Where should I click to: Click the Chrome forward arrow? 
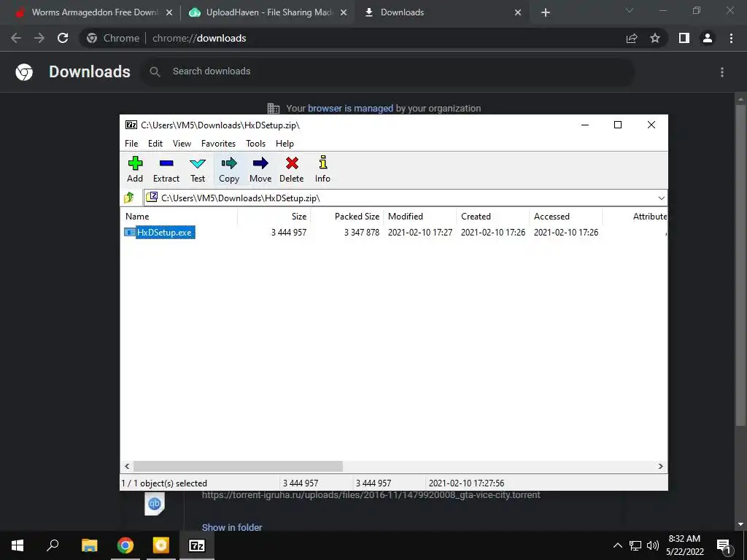click(39, 38)
